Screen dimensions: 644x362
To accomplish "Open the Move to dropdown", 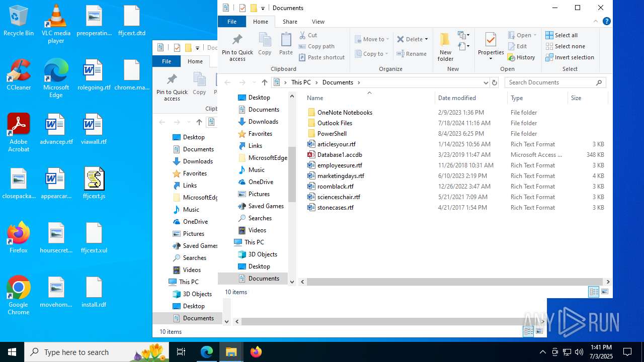I will click(371, 39).
